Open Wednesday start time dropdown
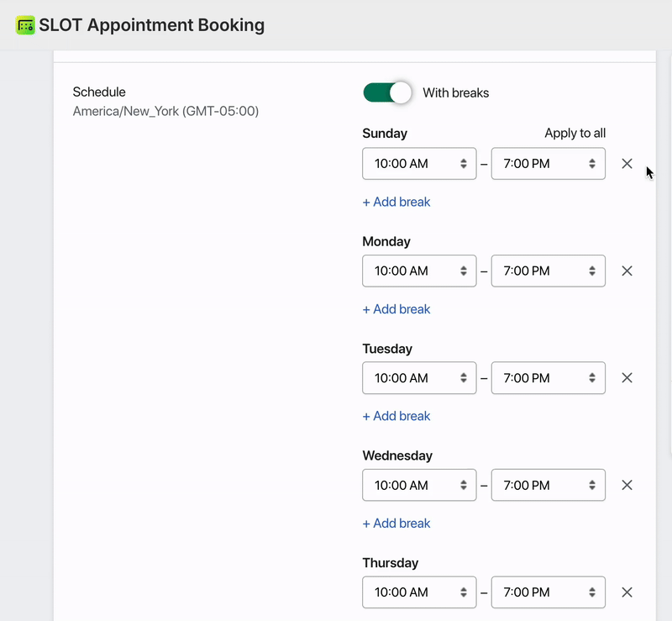The image size is (672, 621). (419, 485)
